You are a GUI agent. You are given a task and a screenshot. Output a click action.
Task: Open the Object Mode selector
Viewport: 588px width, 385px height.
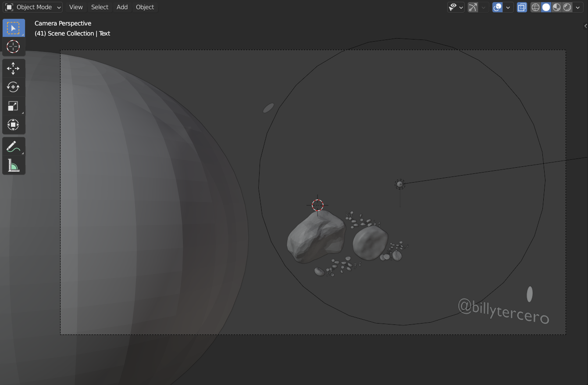33,7
